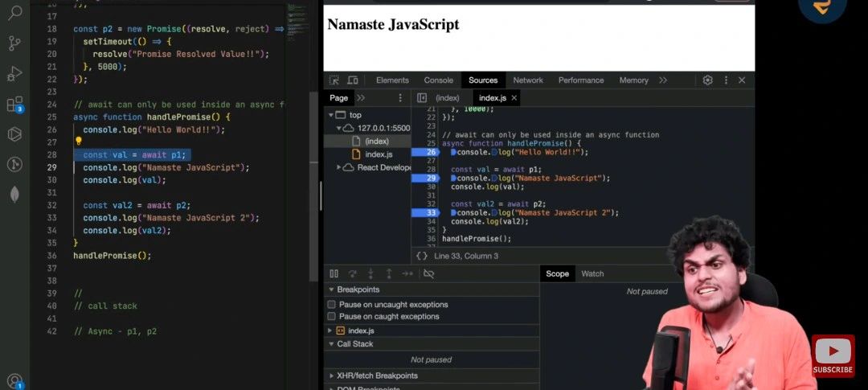Activate DevTools inspect element picker icon

point(334,80)
